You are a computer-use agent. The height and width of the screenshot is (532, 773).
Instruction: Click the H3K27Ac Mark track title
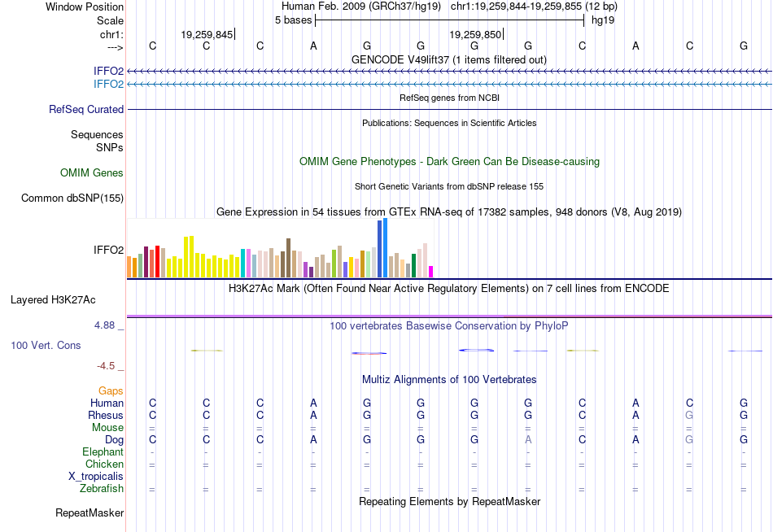(448, 289)
